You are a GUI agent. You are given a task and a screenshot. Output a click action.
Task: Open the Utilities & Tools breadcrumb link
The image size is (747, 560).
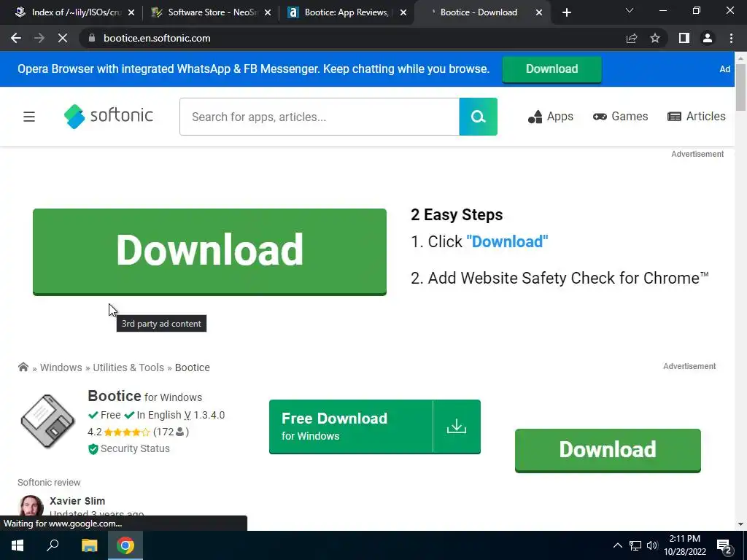(128, 367)
